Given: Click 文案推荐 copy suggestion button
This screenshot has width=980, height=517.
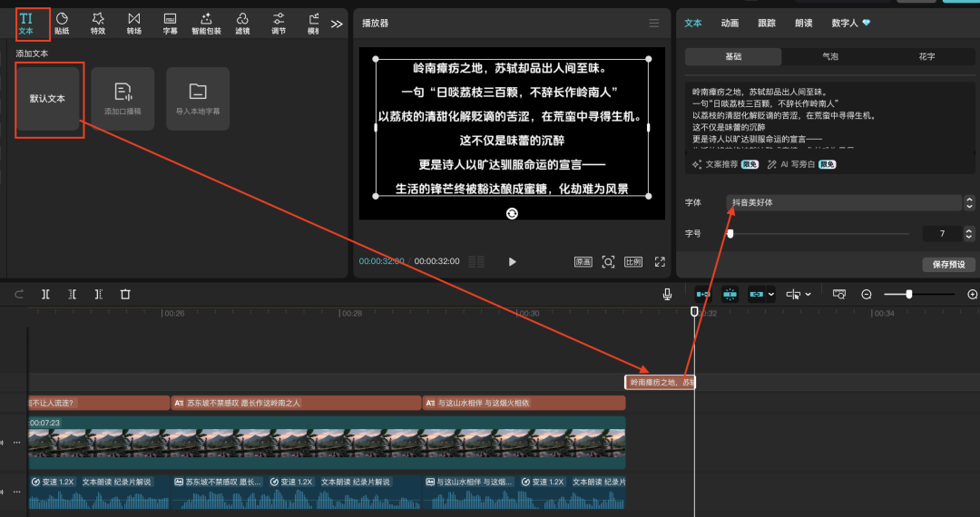Looking at the screenshot, I should click(x=725, y=164).
